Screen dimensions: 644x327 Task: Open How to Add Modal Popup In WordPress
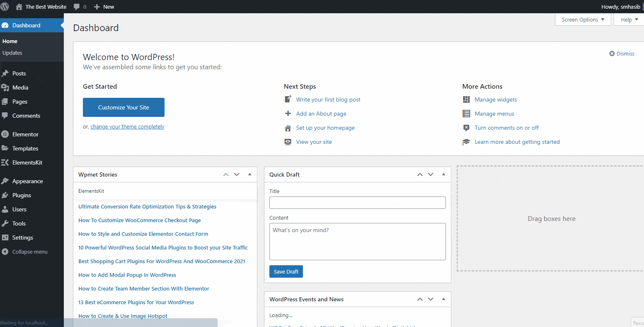coord(127,275)
